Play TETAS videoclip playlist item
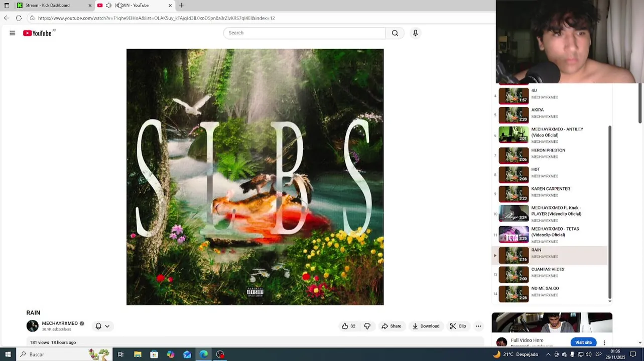644x361 pixels. 550,235
